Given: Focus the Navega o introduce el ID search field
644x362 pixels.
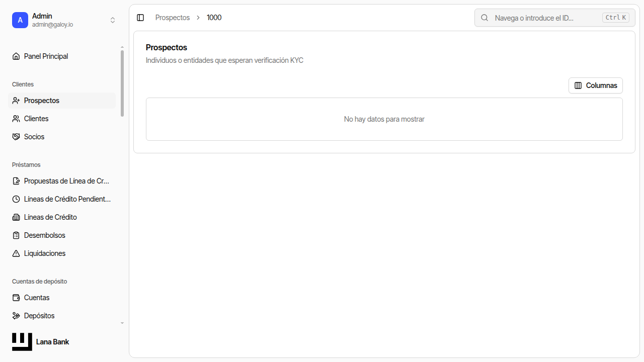Looking at the screenshot, I should tap(555, 18).
